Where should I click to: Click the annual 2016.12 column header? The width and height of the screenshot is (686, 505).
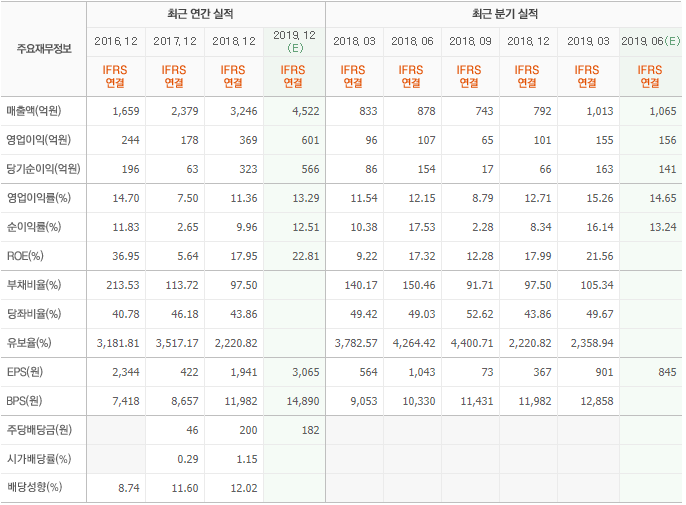(116, 41)
